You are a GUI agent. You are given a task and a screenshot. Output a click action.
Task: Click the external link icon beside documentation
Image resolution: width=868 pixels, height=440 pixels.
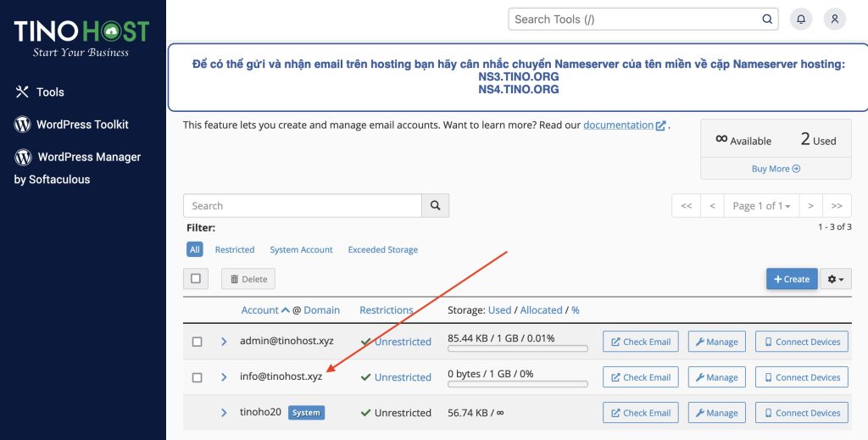660,125
